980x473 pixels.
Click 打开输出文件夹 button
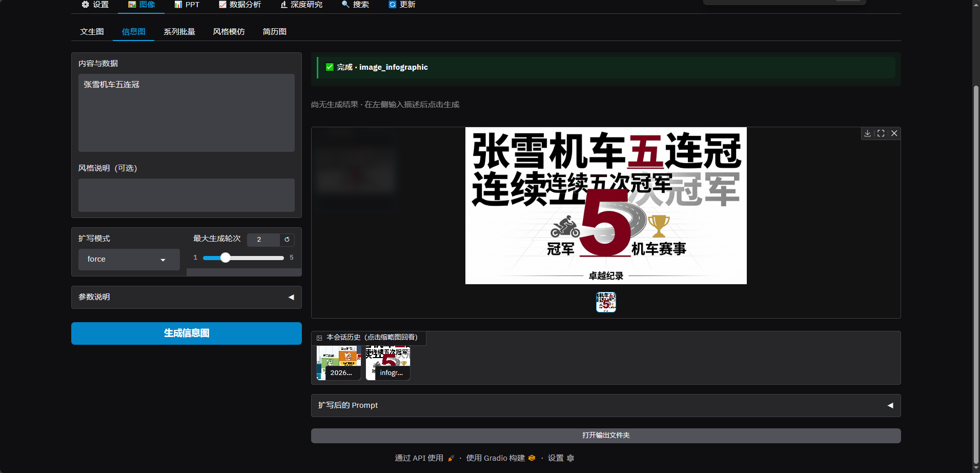[606, 436]
